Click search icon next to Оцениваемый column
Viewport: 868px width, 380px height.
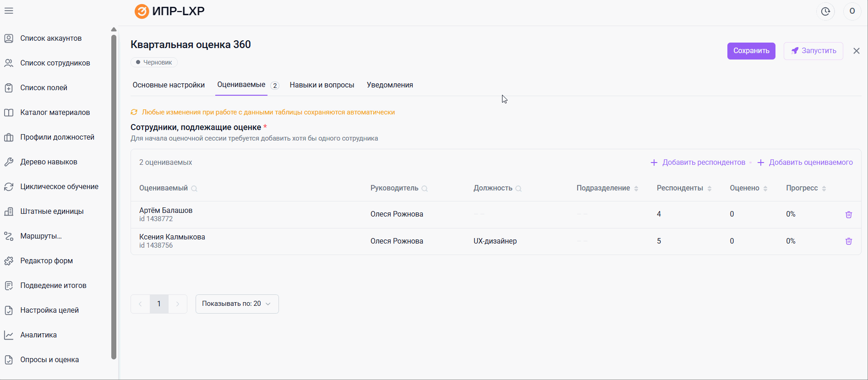click(194, 189)
